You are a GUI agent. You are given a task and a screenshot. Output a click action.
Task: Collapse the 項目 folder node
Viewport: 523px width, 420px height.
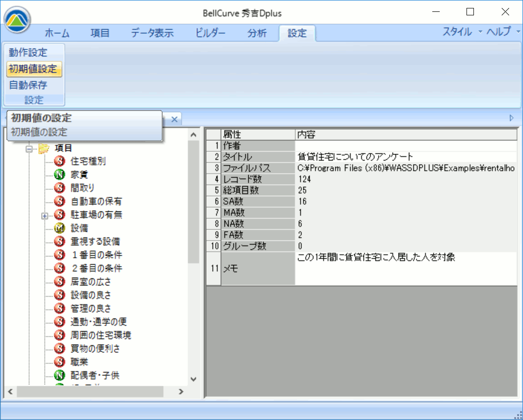pyautogui.click(x=29, y=148)
